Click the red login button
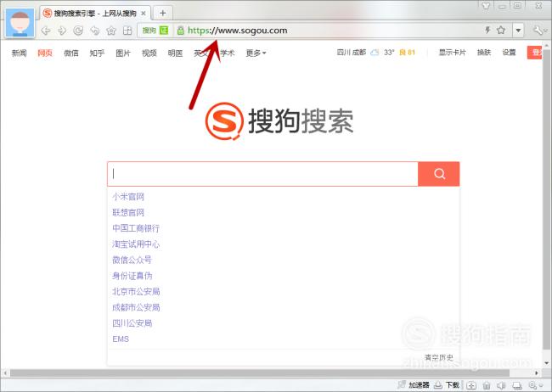552x392 pixels. (x=534, y=53)
